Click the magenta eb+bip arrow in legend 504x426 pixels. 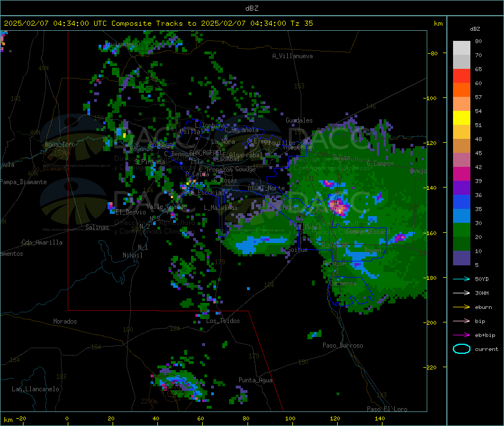click(461, 335)
